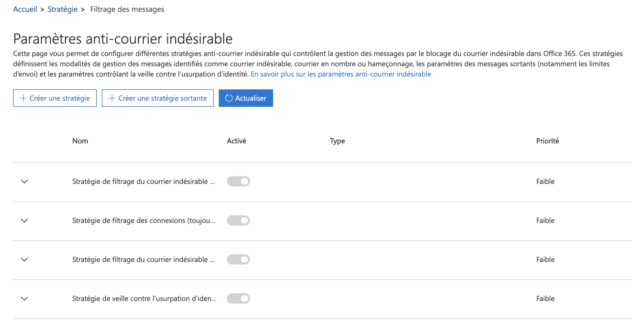Click the circular refresh icon in Actualiser

point(229,98)
